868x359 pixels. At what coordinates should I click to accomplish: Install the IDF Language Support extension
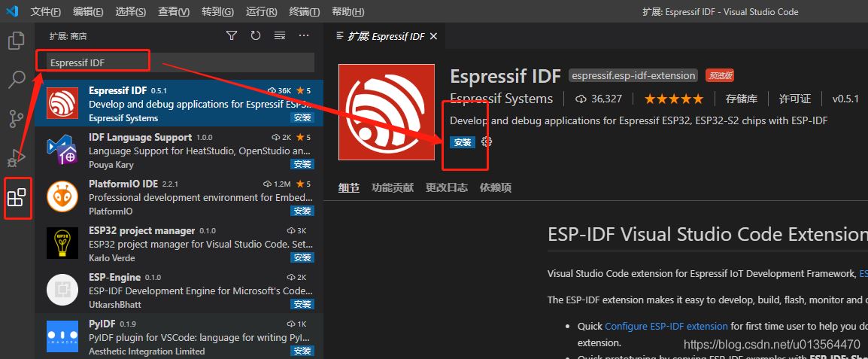click(x=302, y=164)
